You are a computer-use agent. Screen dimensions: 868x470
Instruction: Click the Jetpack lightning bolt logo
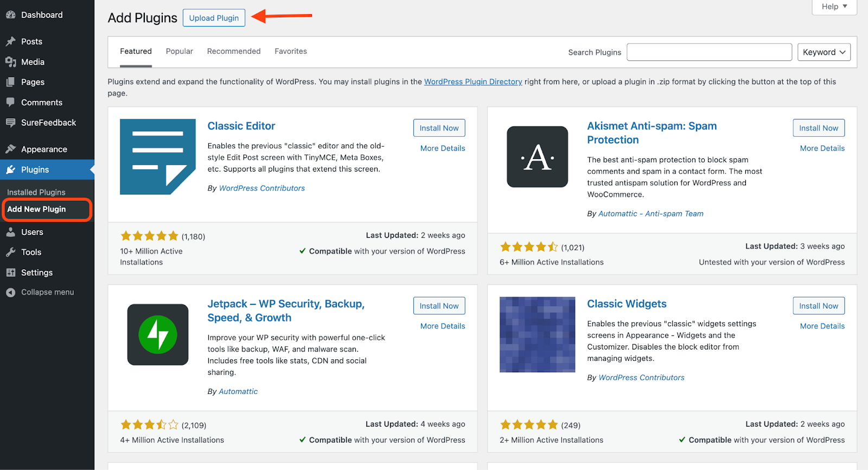pos(158,334)
